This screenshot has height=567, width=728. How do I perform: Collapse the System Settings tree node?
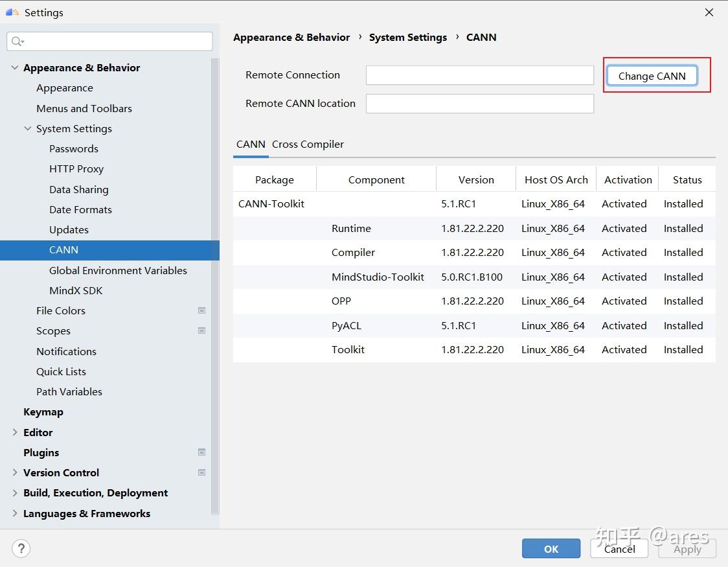tap(28, 128)
